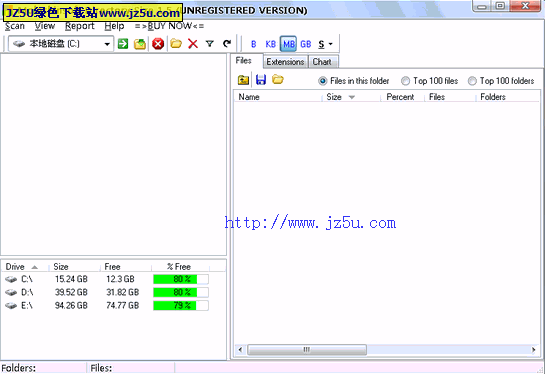Show sizes in bytes (B)
Viewport: 545px width, 374px height.
pos(253,44)
